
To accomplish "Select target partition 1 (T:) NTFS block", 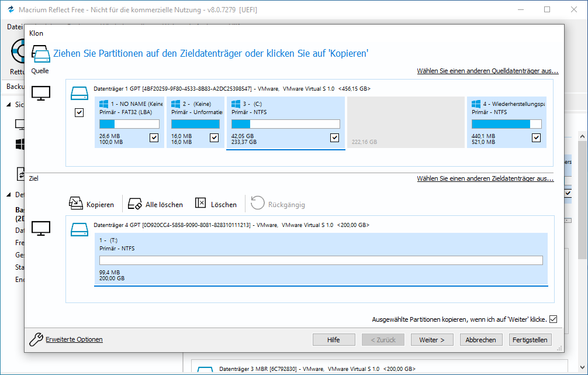I will pyautogui.click(x=321, y=259).
